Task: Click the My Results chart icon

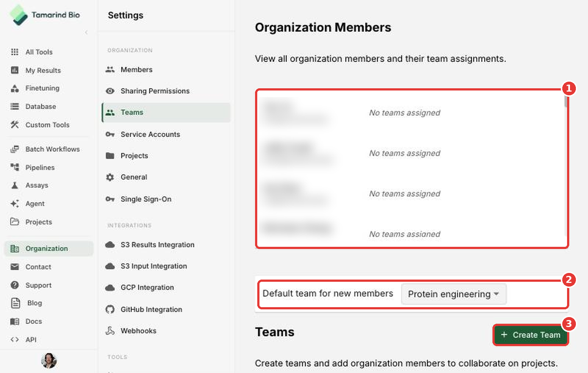Action: (15, 70)
